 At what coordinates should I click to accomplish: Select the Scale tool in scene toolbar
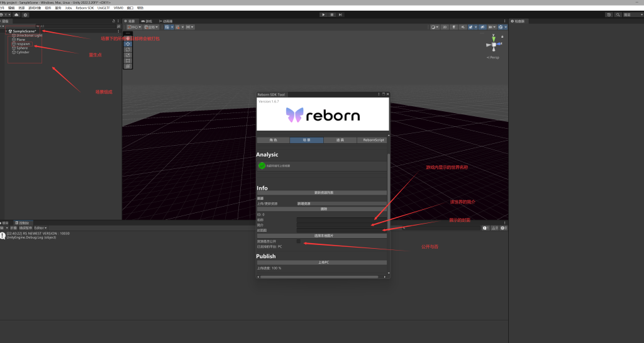[x=128, y=55]
